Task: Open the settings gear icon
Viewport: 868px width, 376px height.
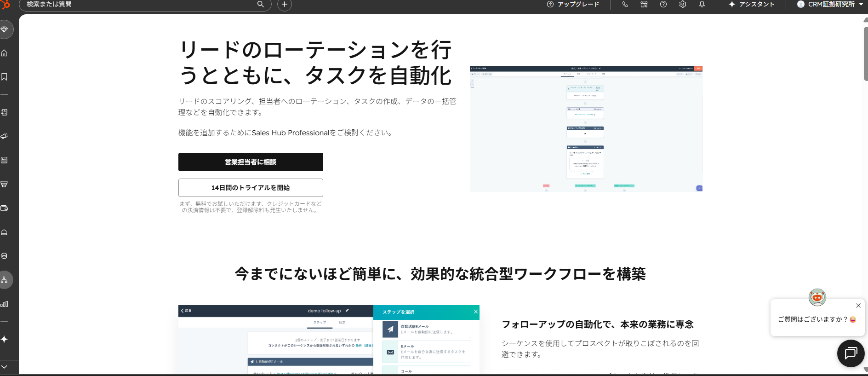Action: [x=683, y=4]
